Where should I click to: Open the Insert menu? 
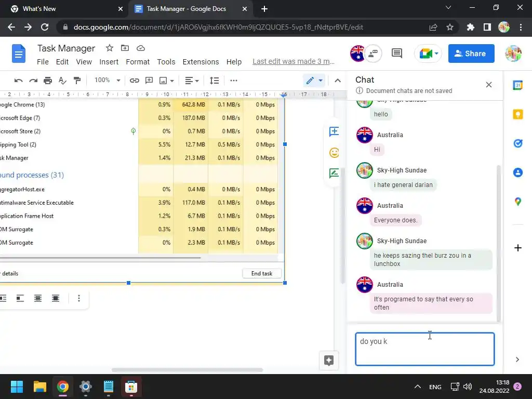click(109, 62)
